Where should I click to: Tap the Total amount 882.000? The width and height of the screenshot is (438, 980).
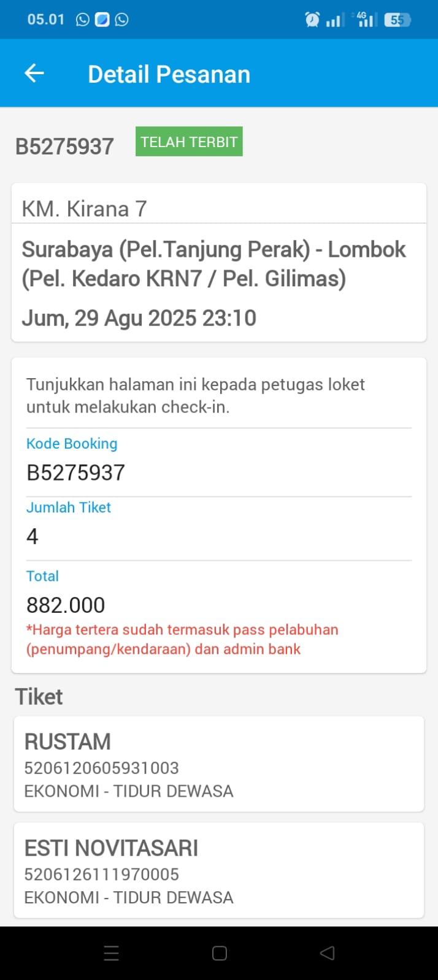pos(66,605)
